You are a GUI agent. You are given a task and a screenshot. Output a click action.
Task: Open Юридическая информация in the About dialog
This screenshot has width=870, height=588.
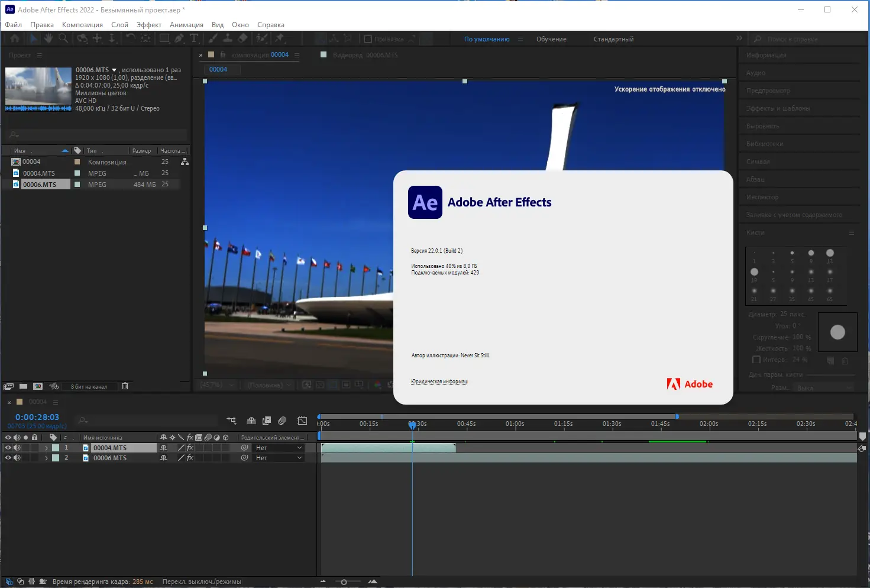click(x=439, y=381)
